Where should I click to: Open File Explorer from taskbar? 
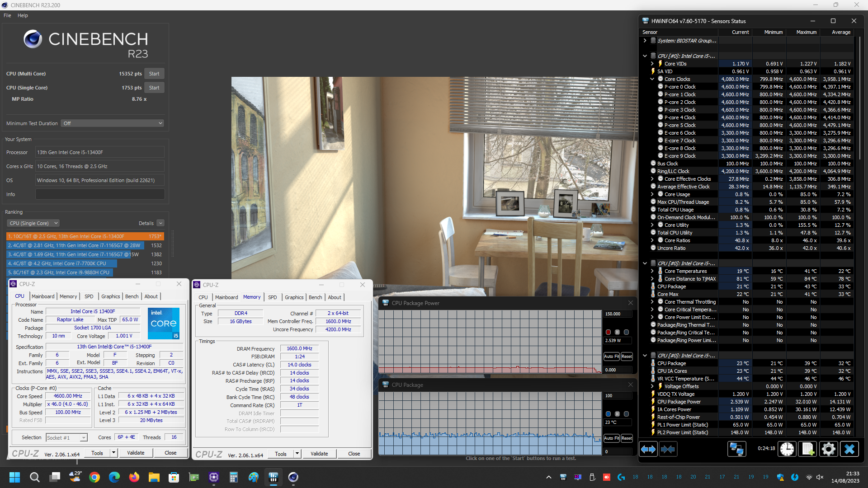[x=154, y=477]
